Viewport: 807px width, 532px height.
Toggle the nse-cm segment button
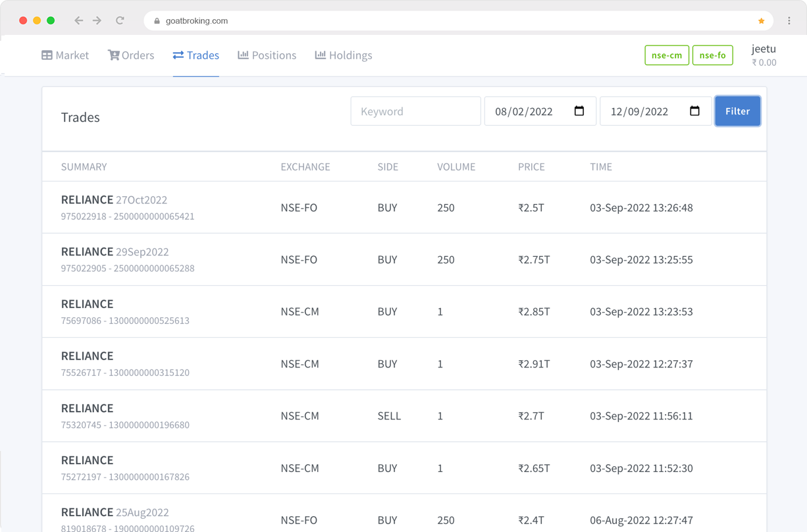click(666, 55)
